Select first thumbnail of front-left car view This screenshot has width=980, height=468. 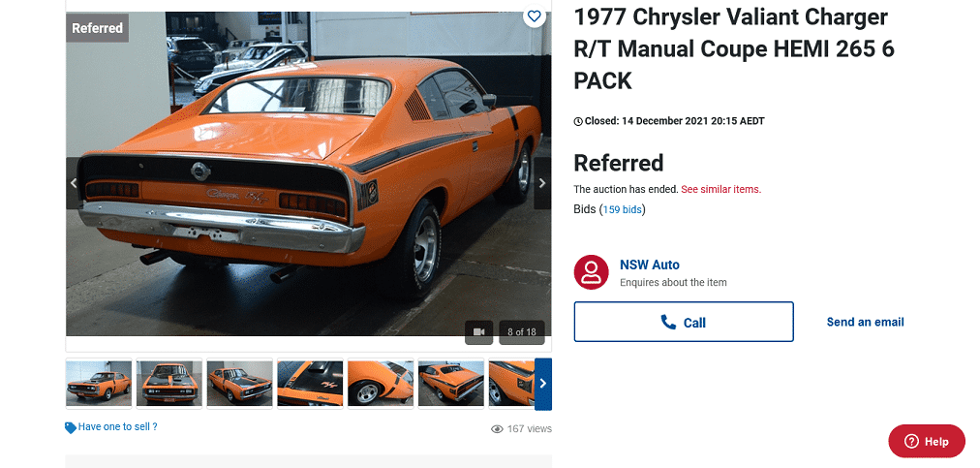[99, 384]
